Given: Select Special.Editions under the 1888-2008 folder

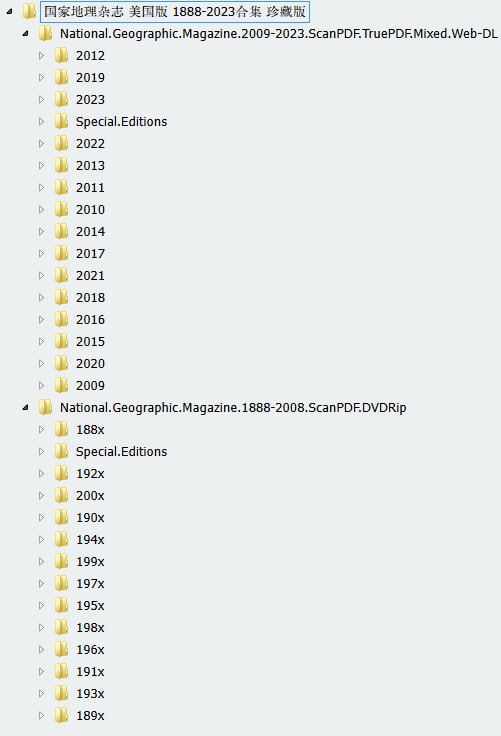Looking at the screenshot, I should coord(121,452).
